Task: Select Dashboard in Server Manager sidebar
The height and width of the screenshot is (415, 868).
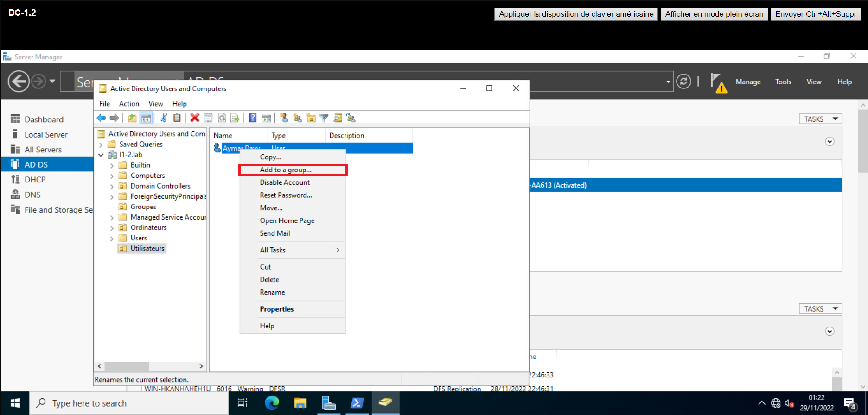Action: [47, 119]
